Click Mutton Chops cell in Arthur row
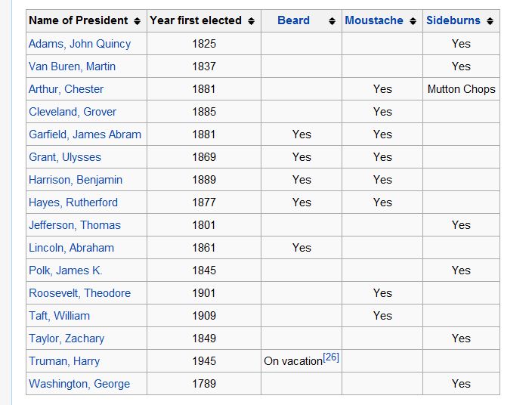The height and width of the screenshot is (405, 532). 461,89
